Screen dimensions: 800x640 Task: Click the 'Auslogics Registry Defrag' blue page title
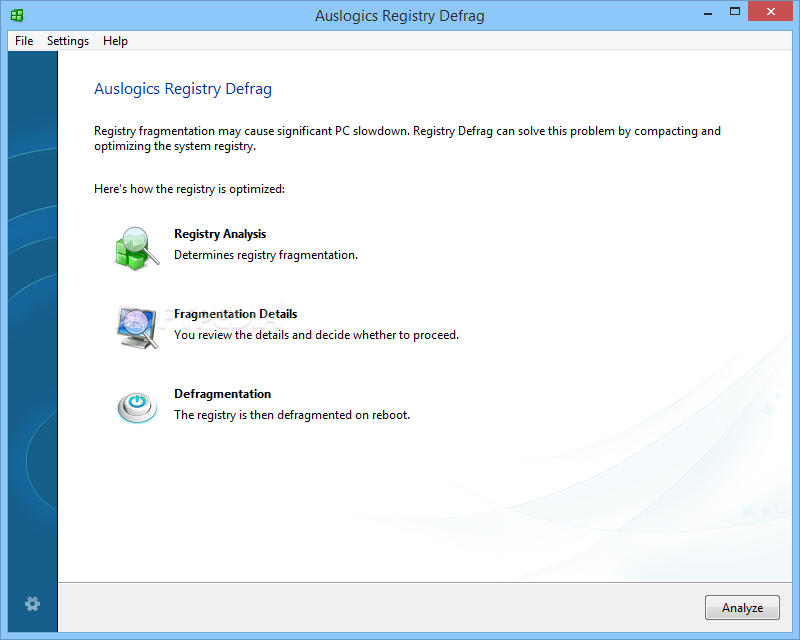click(183, 89)
